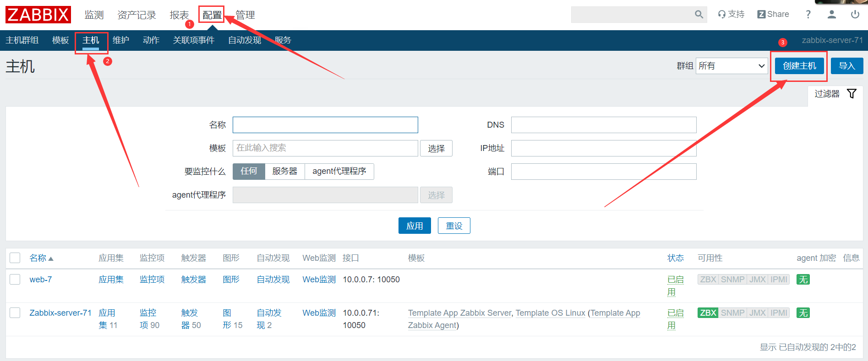The image size is (868, 361).
Task: Sort by 状态 column header
Action: (676, 258)
